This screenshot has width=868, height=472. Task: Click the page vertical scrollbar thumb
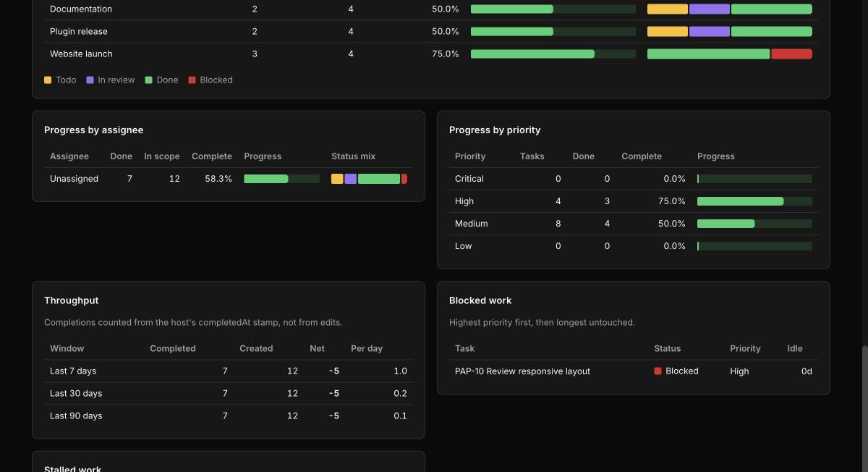[864, 409]
